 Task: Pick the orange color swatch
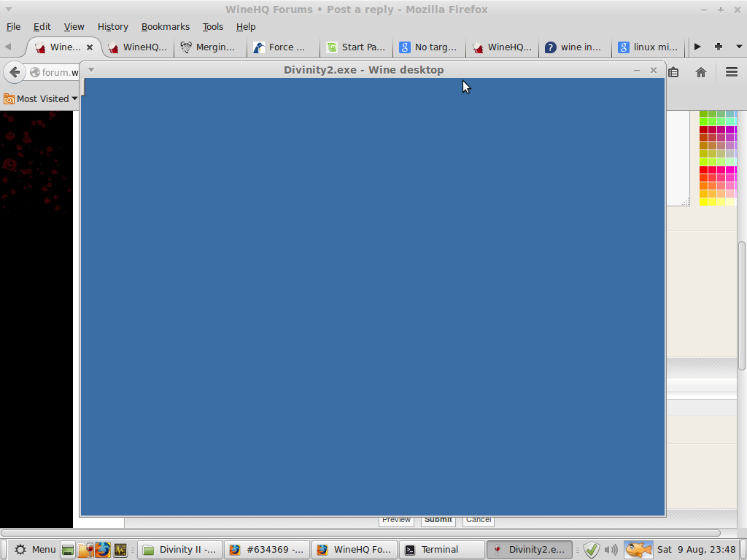[704, 186]
